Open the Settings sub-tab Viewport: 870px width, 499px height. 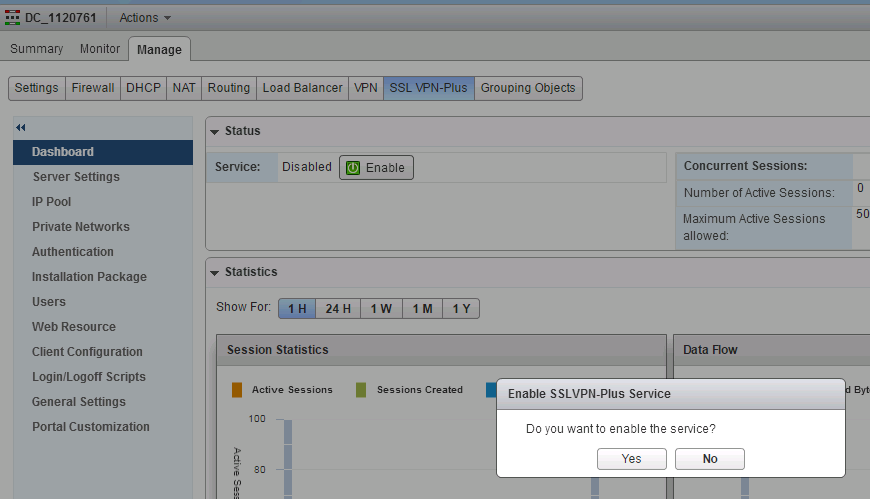pyautogui.click(x=37, y=88)
